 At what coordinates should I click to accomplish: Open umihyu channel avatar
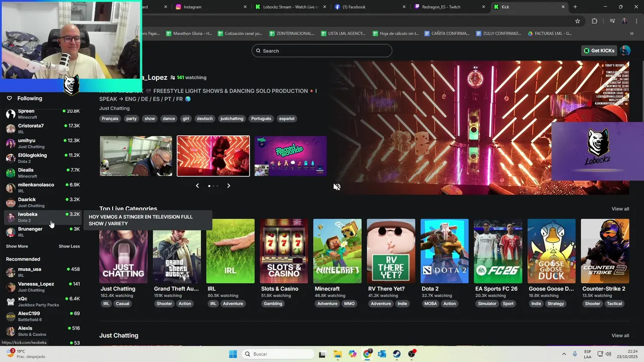point(10,143)
